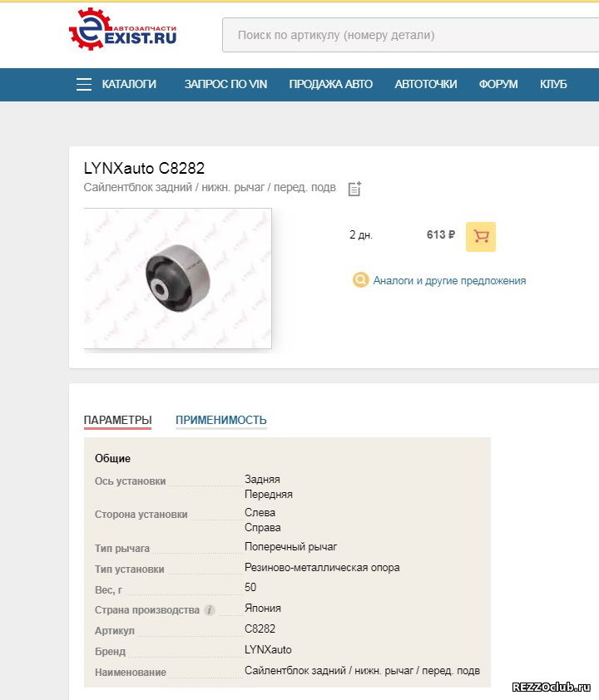This screenshot has height=700, width=599.
Task: Open the Форум section
Action: tap(498, 84)
